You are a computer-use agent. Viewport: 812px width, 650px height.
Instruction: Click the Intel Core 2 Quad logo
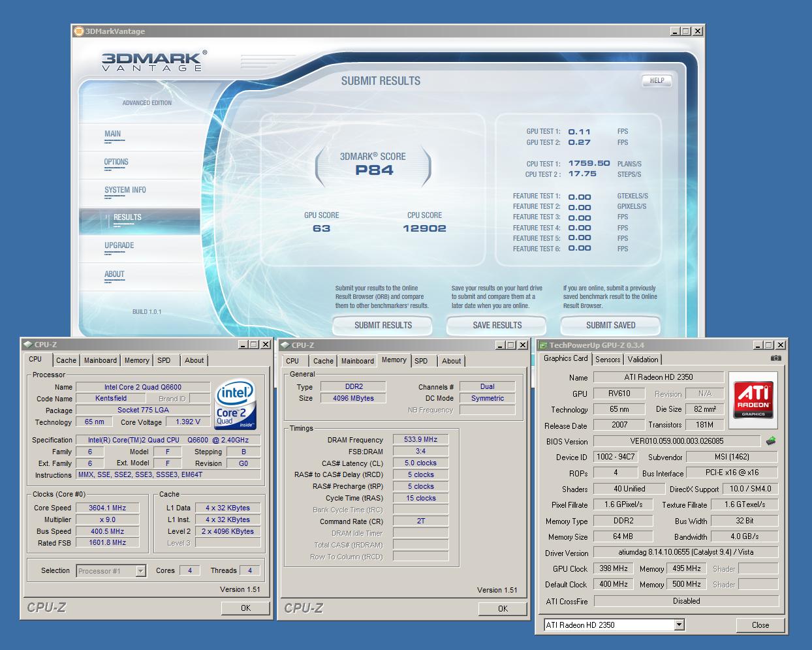click(235, 404)
